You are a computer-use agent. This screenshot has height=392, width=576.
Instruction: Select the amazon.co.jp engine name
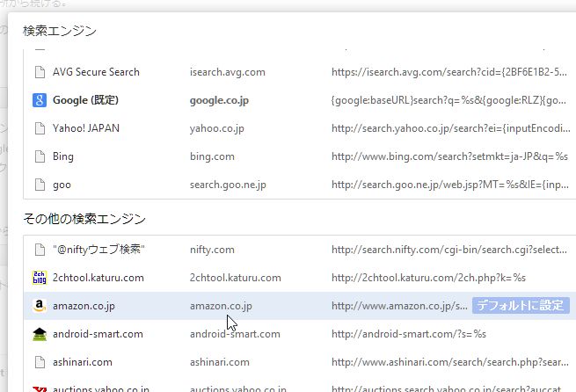coord(84,306)
